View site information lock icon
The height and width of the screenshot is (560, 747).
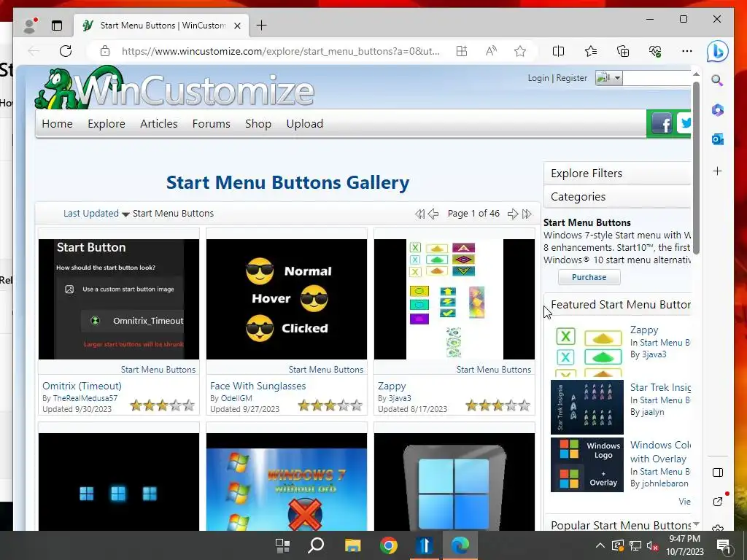(x=105, y=51)
